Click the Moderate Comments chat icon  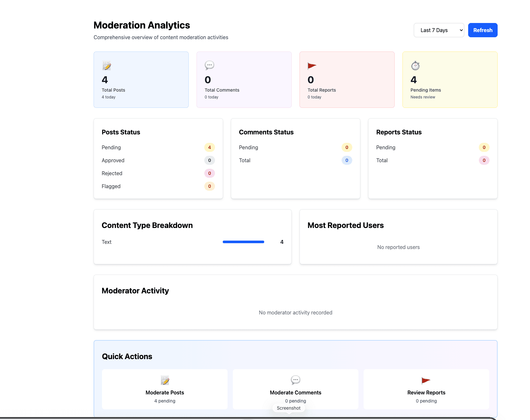[x=295, y=380]
